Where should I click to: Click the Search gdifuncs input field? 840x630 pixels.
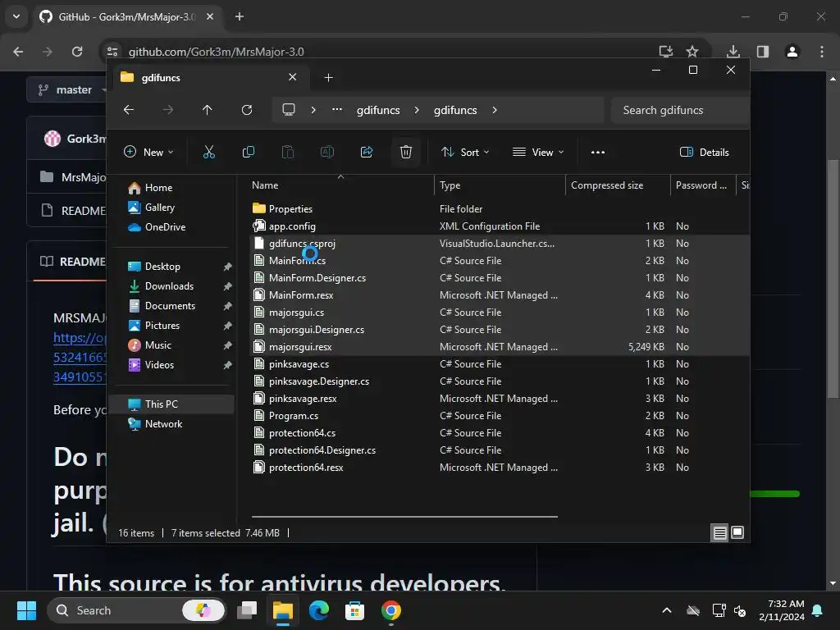click(680, 110)
